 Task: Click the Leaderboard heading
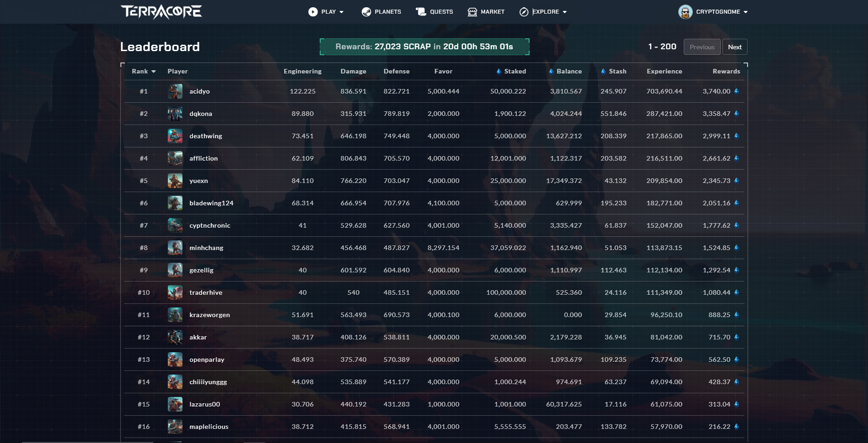pos(160,47)
